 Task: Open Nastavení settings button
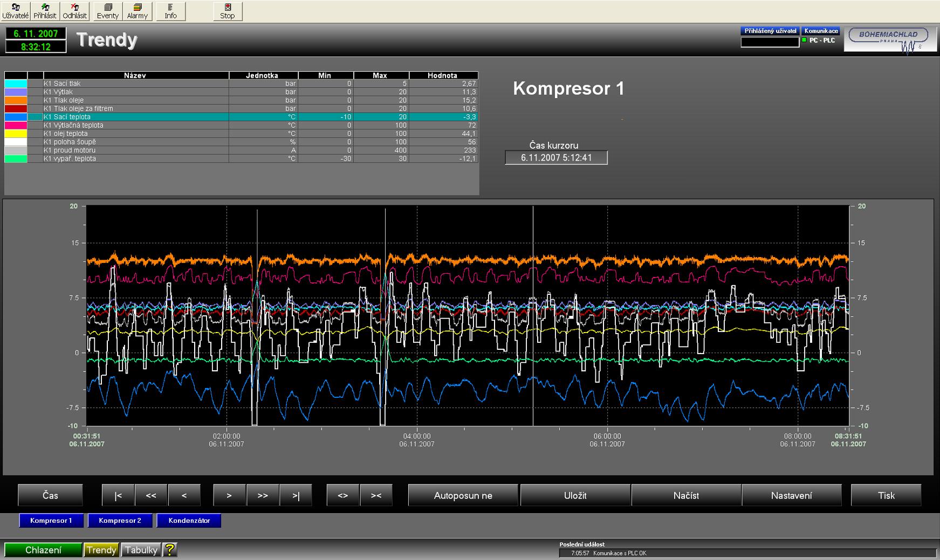click(792, 495)
